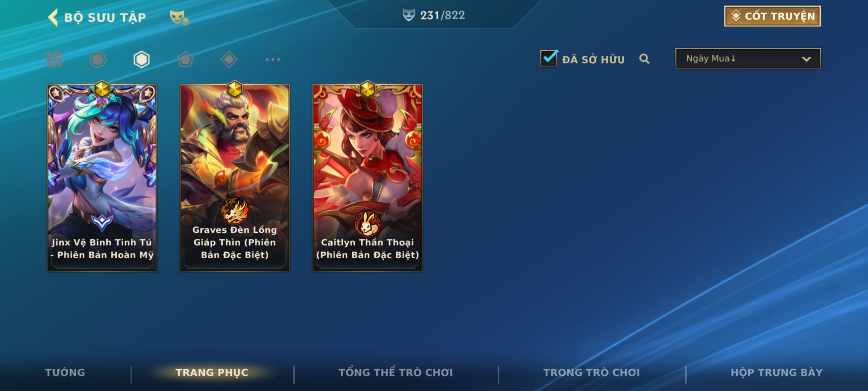The width and height of the screenshot is (868, 391).
Task: Open the Trong Trò Chơi tab
Action: point(592,373)
